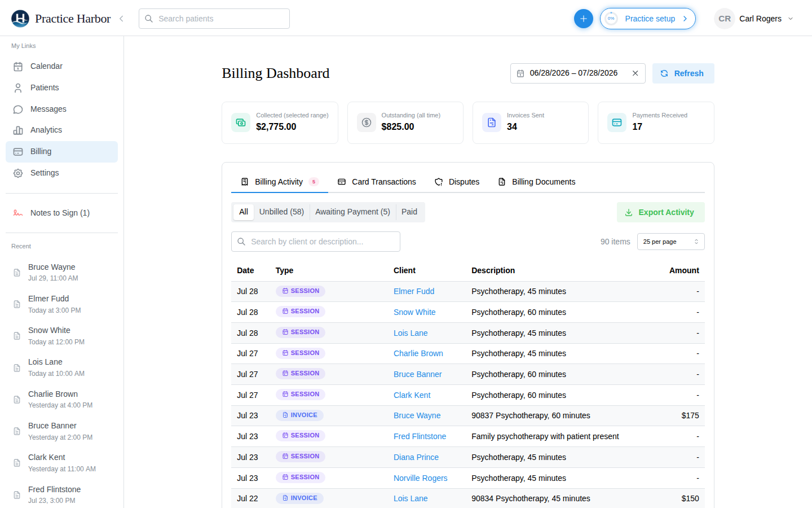The width and height of the screenshot is (812, 508).
Task: Click the Refresh button
Action: point(683,73)
